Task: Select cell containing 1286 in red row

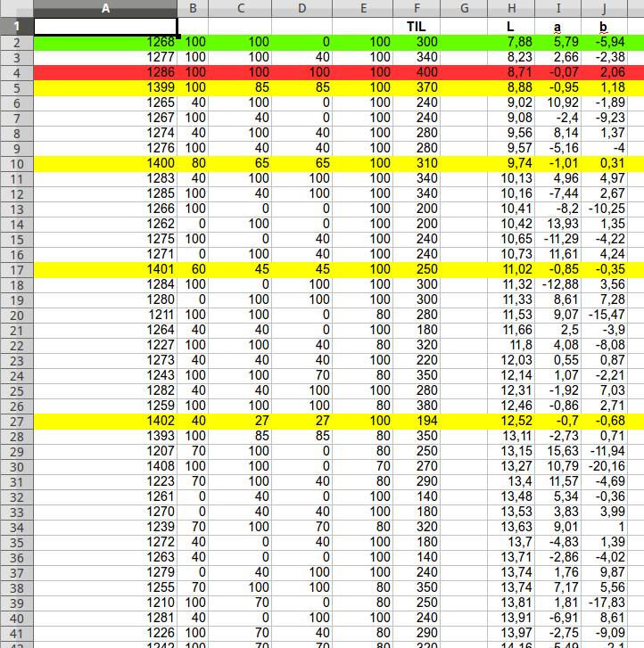Action: [x=105, y=73]
